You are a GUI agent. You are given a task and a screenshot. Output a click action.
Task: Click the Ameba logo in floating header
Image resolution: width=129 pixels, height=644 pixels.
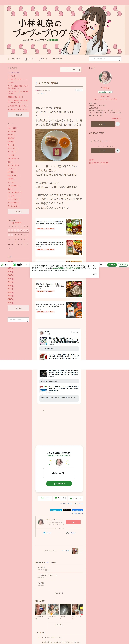pos(5,265)
